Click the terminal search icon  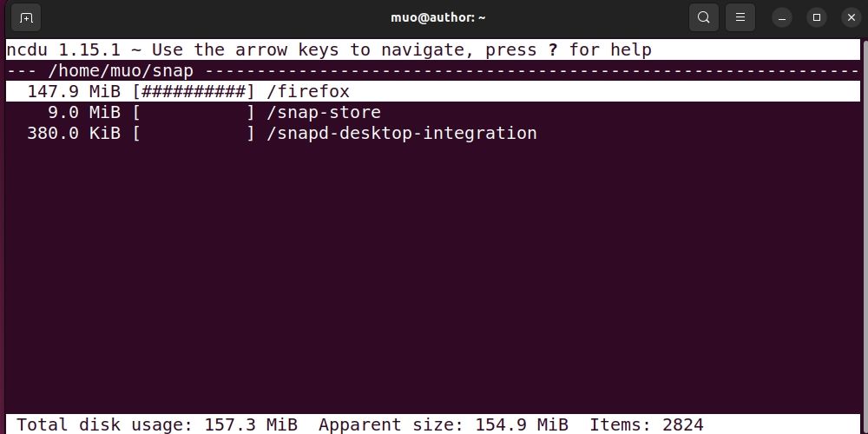(704, 17)
